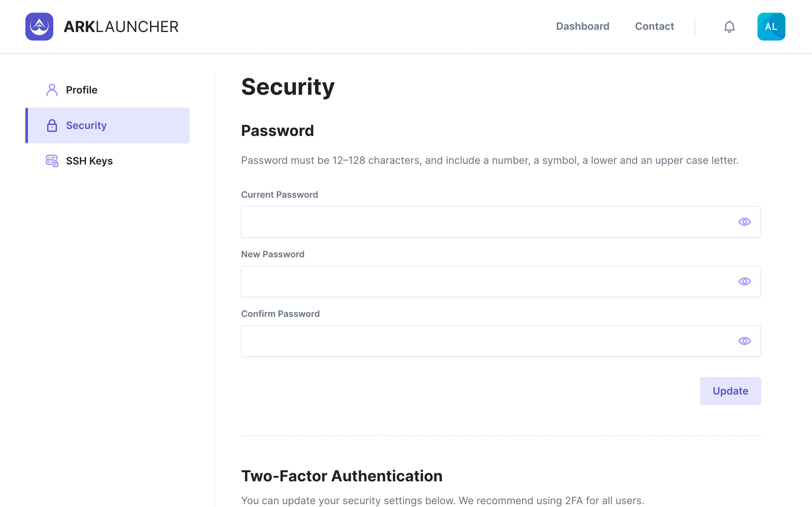This screenshot has height=507, width=812.
Task: Click the ARKLAUNCHER brand name
Action: (x=121, y=27)
